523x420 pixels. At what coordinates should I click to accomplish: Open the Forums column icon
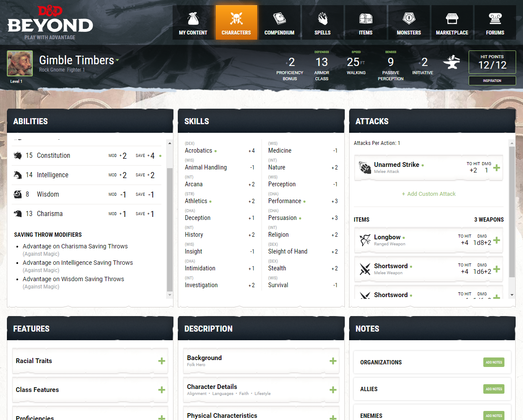[495, 19]
